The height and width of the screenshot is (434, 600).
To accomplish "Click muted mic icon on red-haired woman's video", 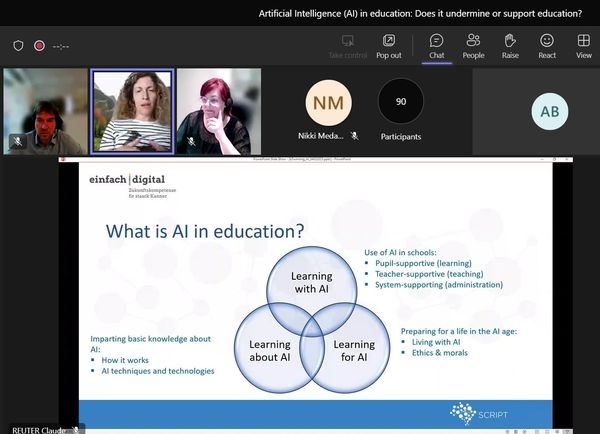I will [191, 142].
